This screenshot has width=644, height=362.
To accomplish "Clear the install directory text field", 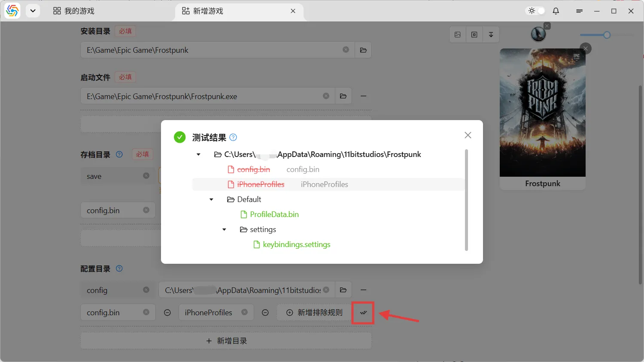I will point(346,50).
